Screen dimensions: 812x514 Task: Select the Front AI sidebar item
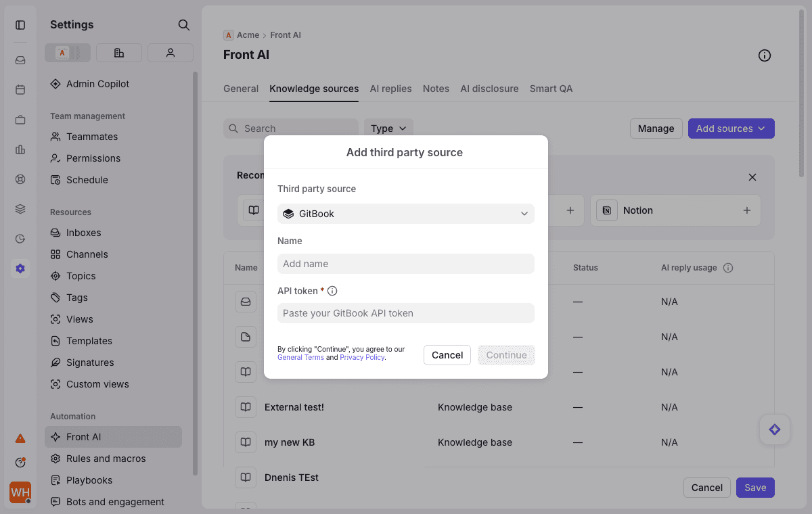[113, 437]
